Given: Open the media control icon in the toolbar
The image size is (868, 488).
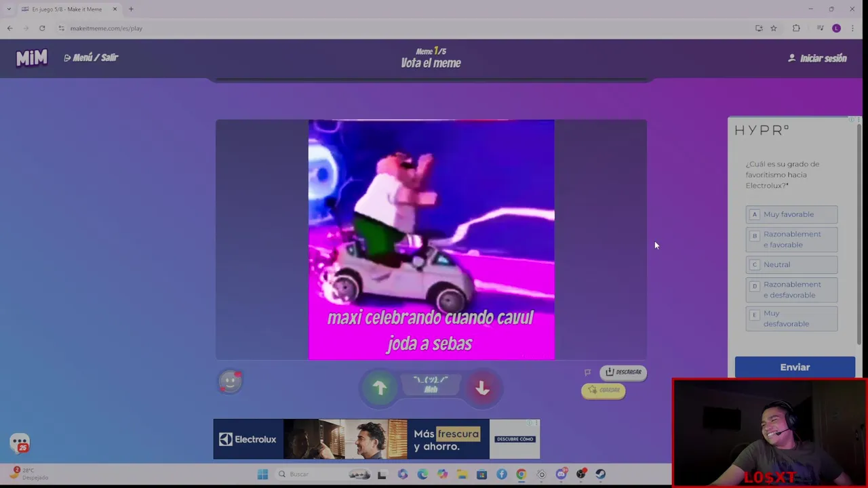Looking at the screenshot, I should [x=820, y=28].
